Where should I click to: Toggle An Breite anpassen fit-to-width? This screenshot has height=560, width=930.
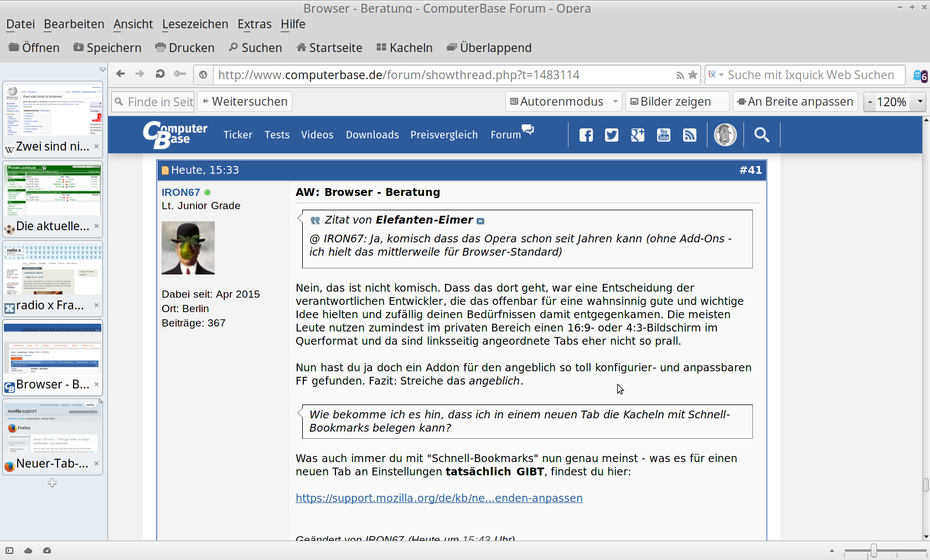click(795, 102)
